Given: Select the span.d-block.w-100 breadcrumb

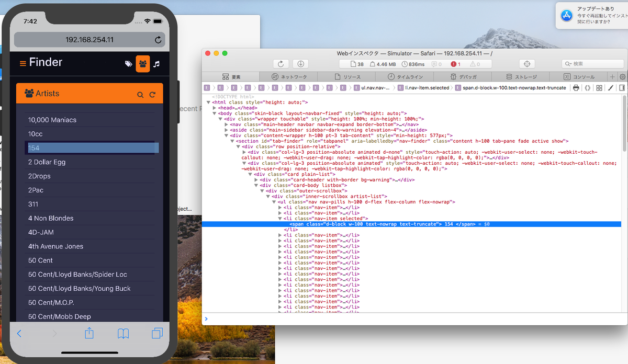Looking at the screenshot, I should tap(510, 88).
